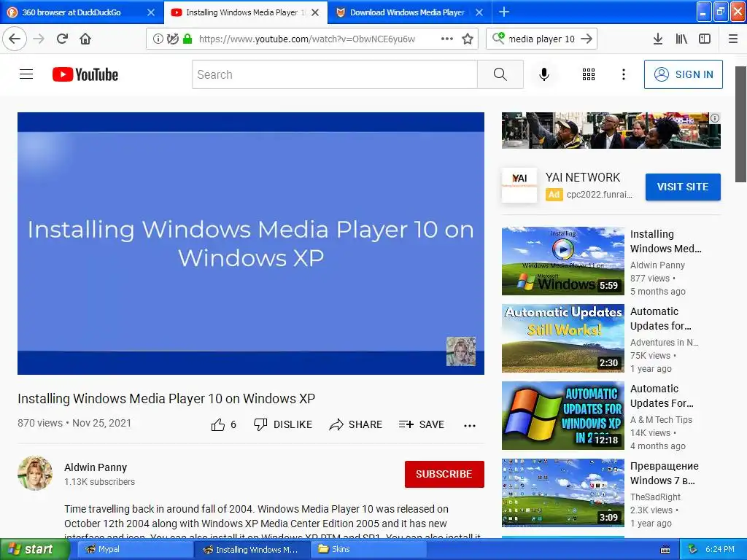
Task: Open a new browser tab
Action: (504, 12)
